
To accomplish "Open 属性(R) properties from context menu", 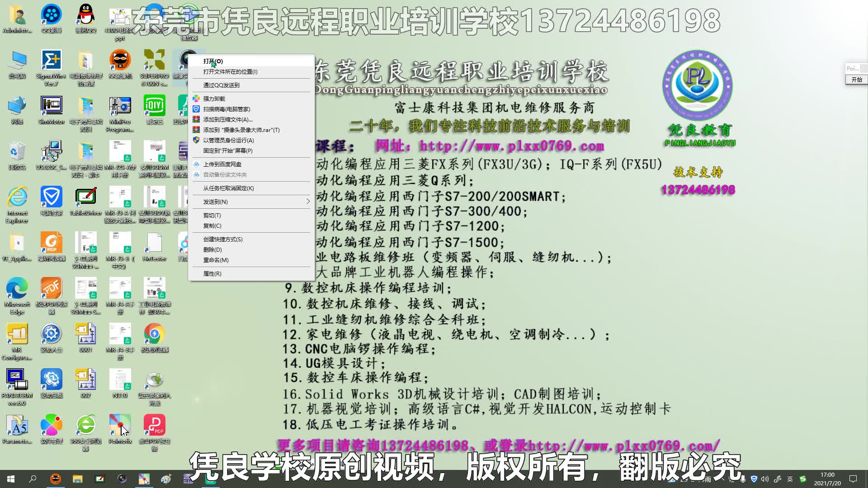I will [x=251, y=273].
